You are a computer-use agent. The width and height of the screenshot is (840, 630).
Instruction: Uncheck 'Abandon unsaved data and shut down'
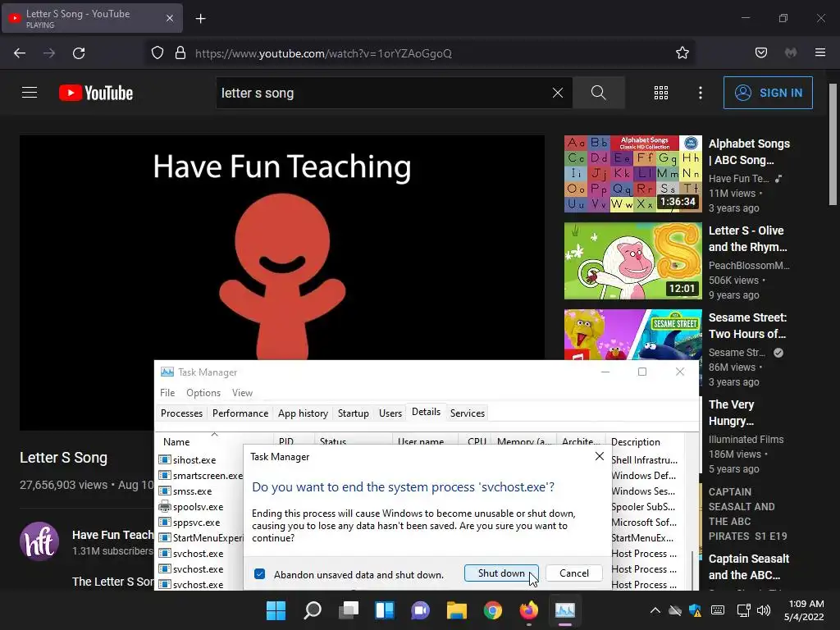point(259,573)
